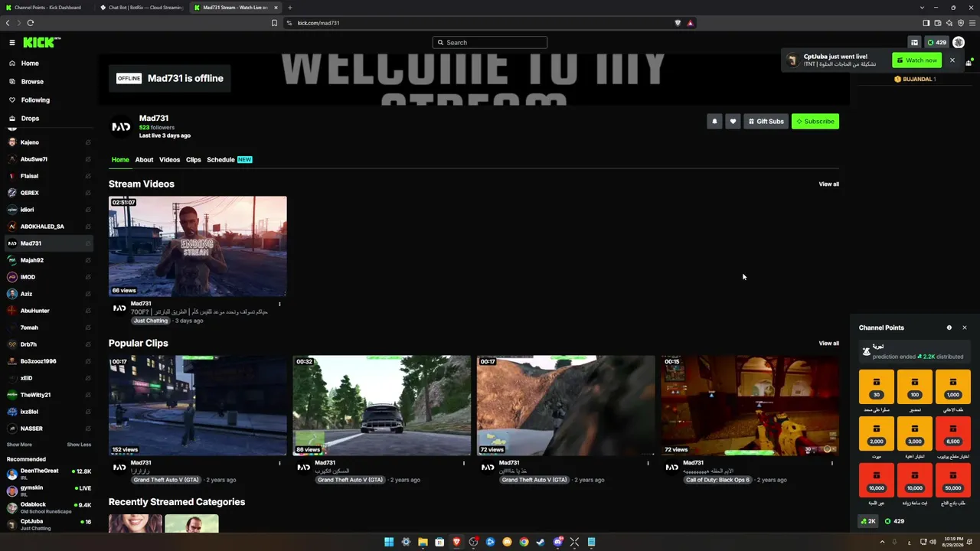Switch to the Clips tab
This screenshot has height=551, width=980.
(193, 160)
